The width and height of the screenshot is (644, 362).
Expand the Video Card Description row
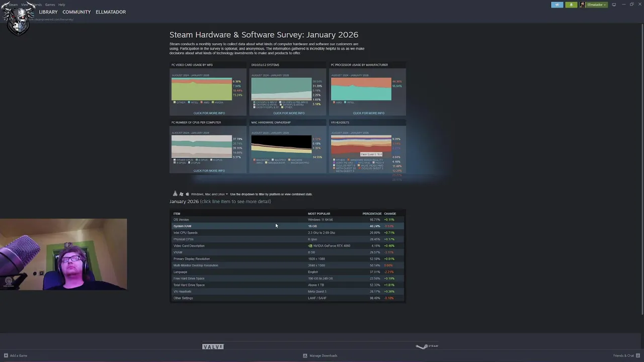click(287, 246)
